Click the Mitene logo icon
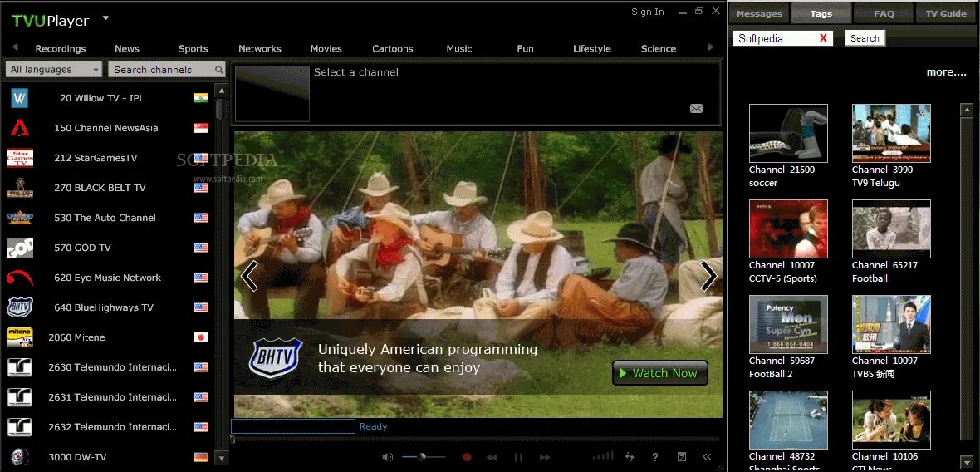Image resolution: width=980 pixels, height=472 pixels. click(x=20, y=337)
